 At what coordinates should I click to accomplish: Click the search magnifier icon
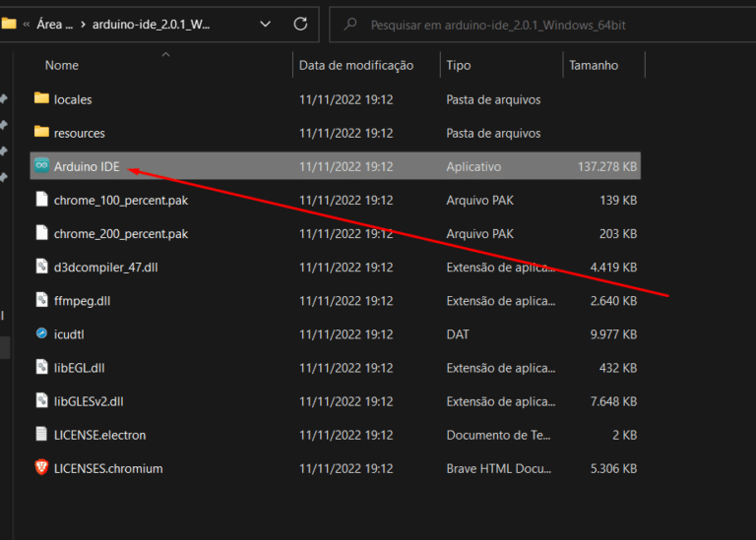click(348, 24)
